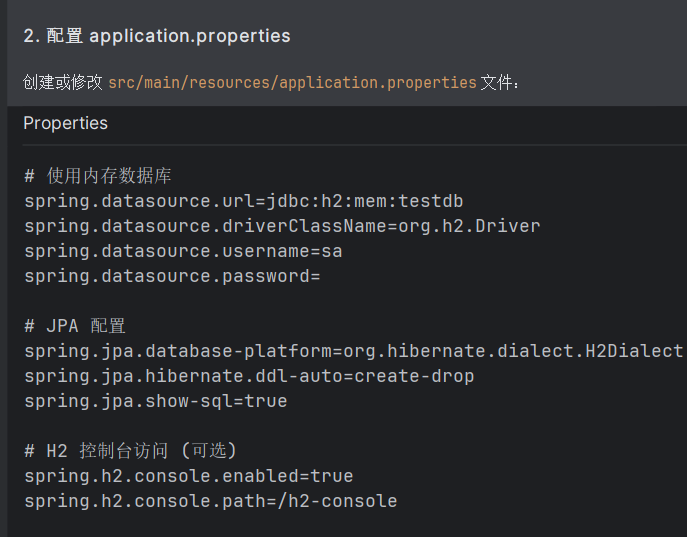Image resolution: width=687 pixels, height=537 pixels.
Task: Click the spring.jpa.hibernate.ddl-auto=create-drop line
Action: [249, 376]
